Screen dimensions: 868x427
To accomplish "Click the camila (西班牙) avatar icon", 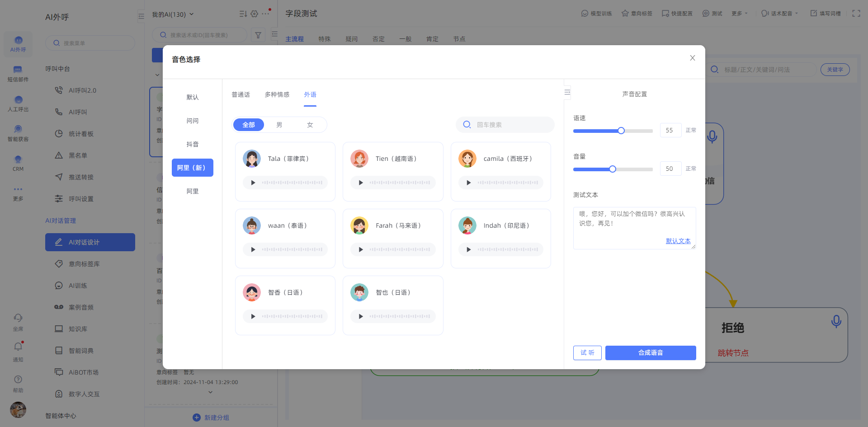I will tap(467, 159).
